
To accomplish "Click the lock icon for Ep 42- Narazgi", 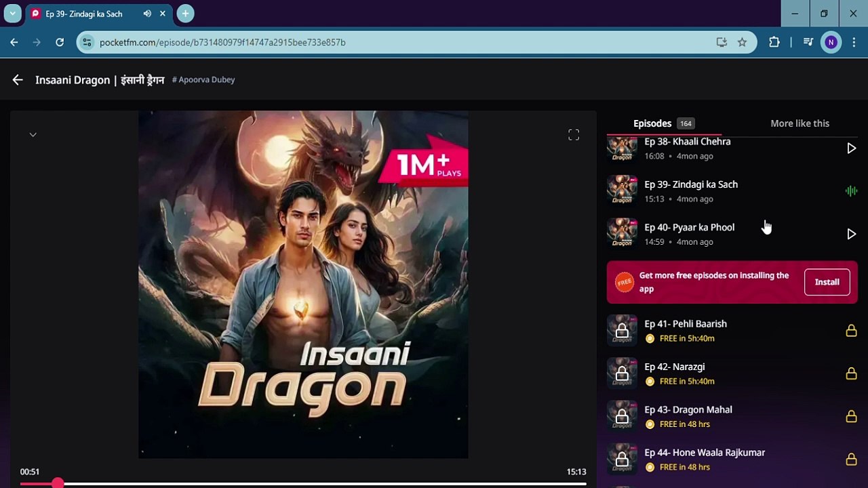I will coord(851,373).
